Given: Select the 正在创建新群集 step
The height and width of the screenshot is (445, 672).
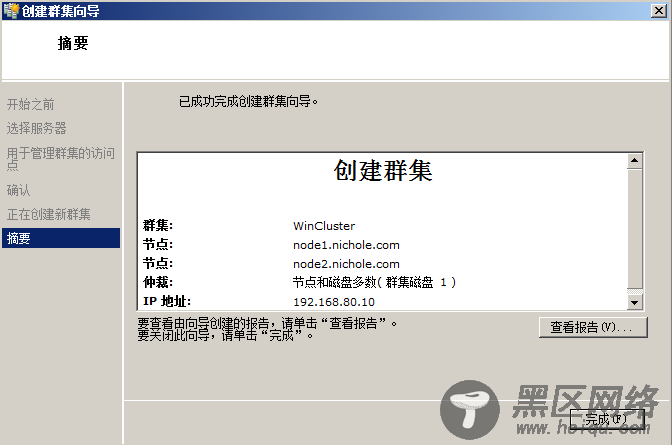Looking at the screenshot, I should click(x=48, y=214).
